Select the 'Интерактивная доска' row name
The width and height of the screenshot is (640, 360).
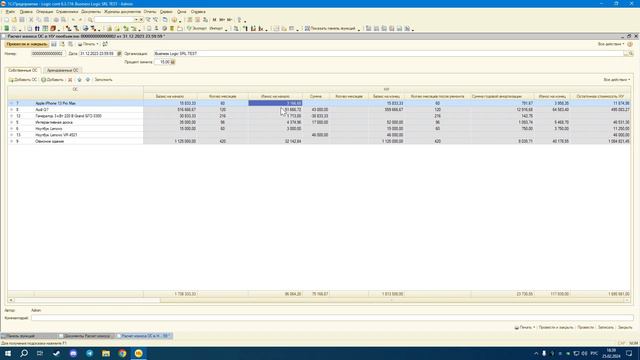pyautogui.click(x=54, y=122)
